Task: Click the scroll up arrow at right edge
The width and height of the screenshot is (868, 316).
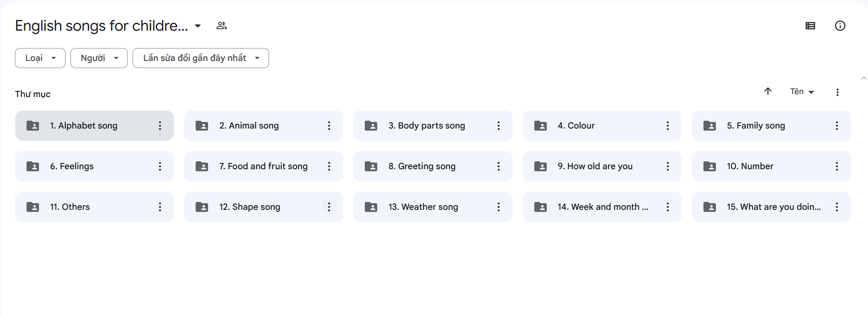Action: pos(864,78)
